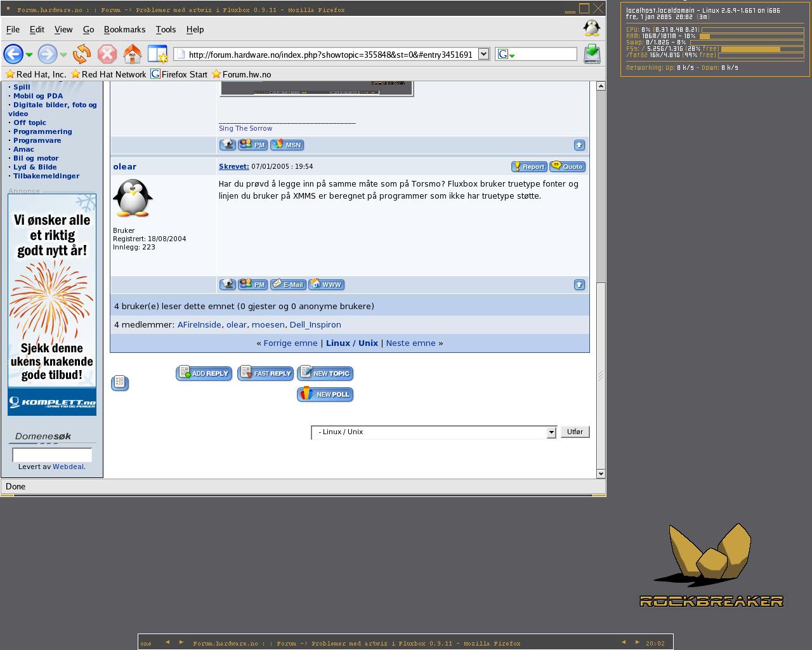Click the URL address field
812x650 pixels.
pyautogui.click(x=325, y=55)
